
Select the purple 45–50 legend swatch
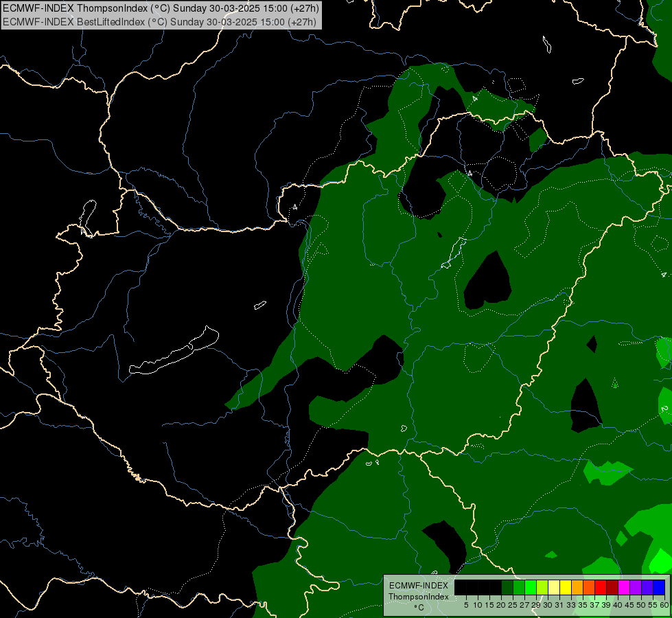tap(636, 587)
